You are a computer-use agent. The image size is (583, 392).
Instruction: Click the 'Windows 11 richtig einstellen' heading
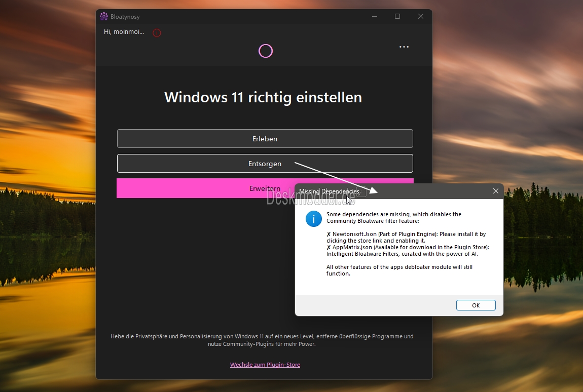263,97
